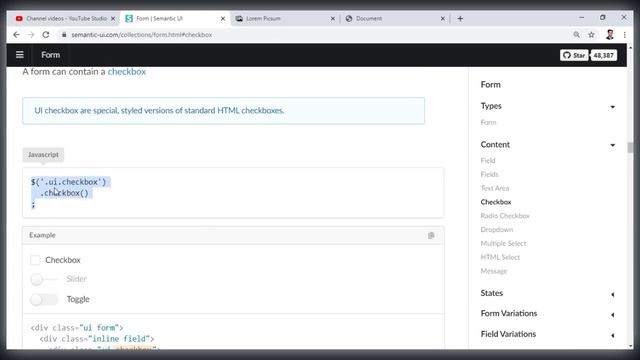Copy example code with clipboard icon

pyautogui.click(x=431, y=236)
